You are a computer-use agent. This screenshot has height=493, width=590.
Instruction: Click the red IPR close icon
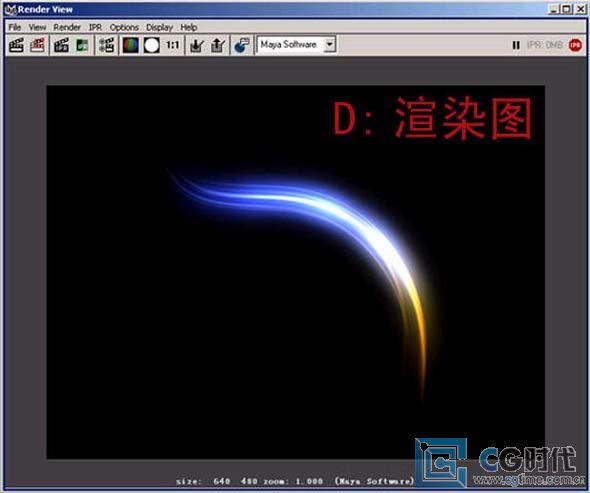pos(575,45)
